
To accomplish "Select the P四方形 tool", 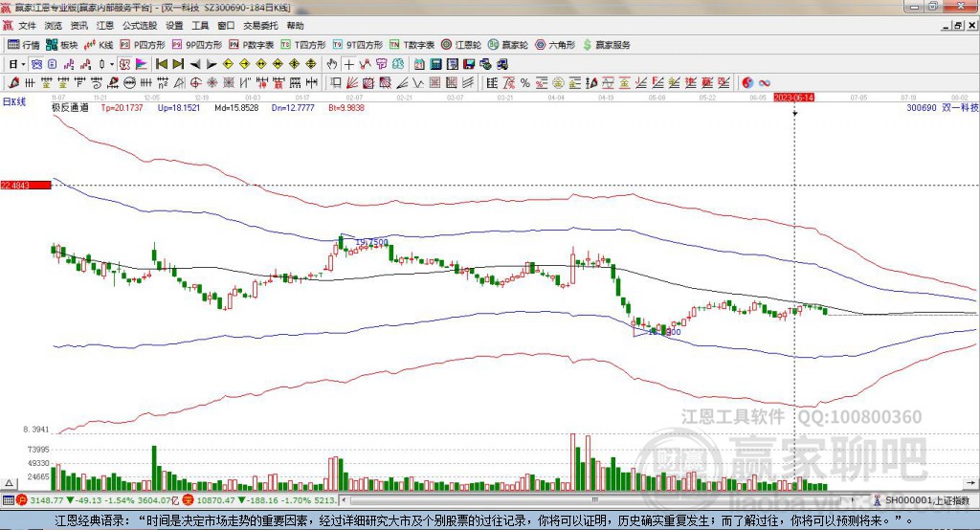I will click(x=143, y=45).
